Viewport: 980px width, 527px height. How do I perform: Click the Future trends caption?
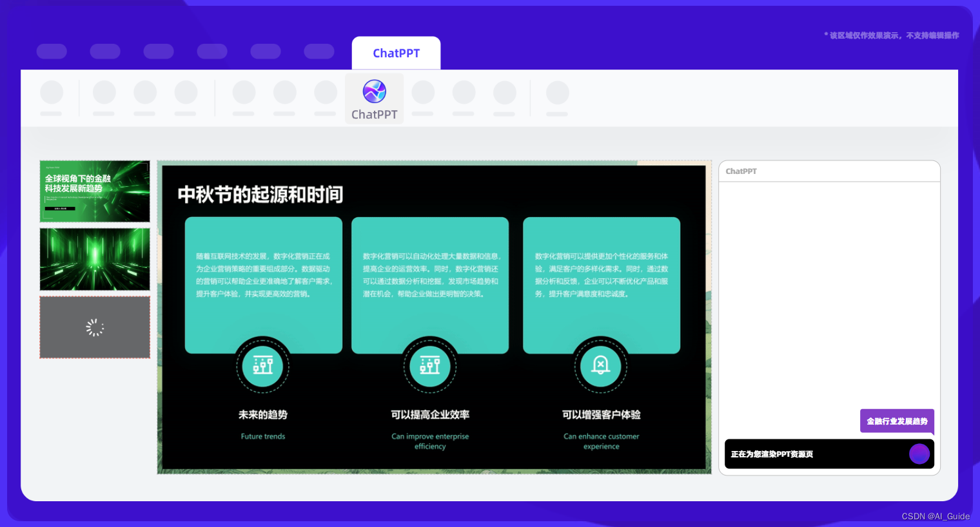point(263,436)
